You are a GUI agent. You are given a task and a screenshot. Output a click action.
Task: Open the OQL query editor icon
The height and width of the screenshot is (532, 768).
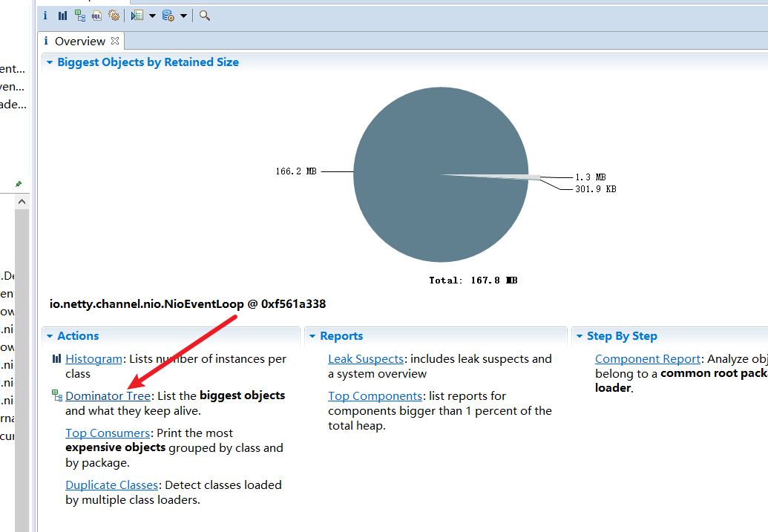point(96,16)
